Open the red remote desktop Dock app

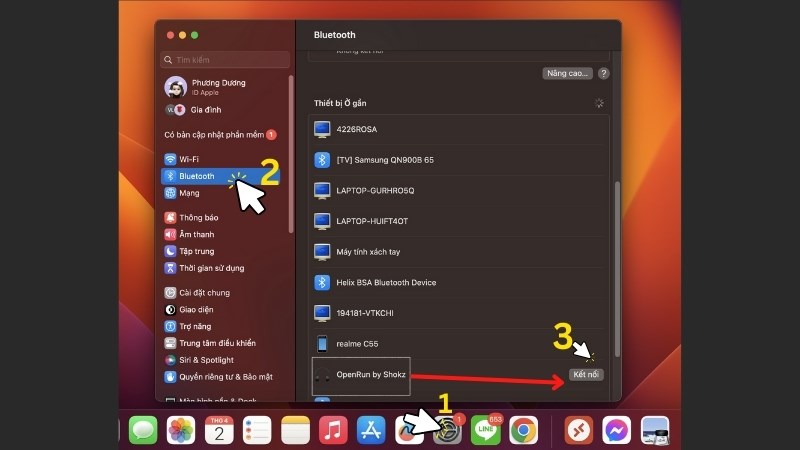(579, 430)
